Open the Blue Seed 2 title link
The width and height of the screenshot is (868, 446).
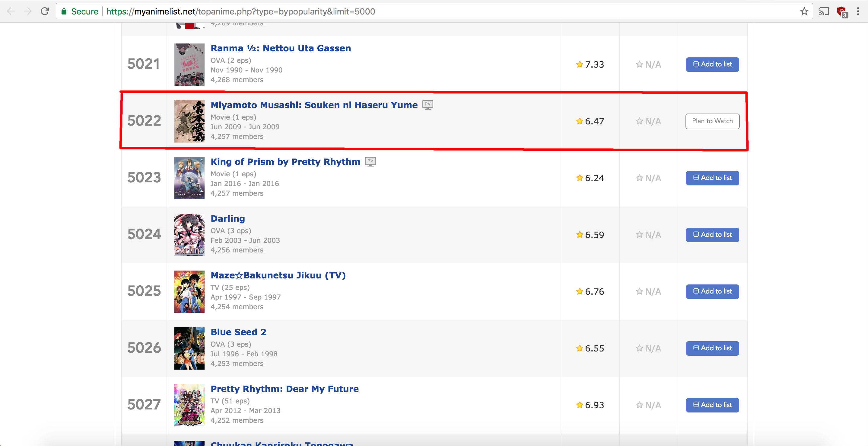[238, 332]
